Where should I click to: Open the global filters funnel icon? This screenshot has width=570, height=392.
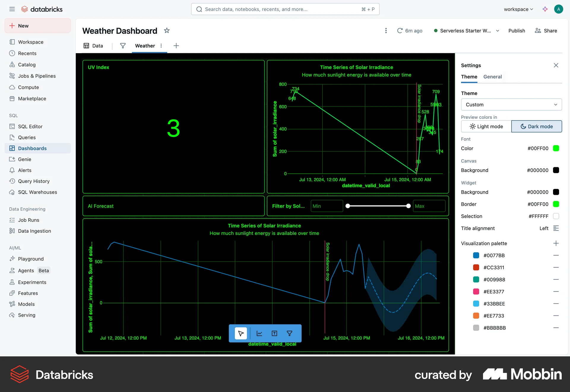(x=123, y=46)
